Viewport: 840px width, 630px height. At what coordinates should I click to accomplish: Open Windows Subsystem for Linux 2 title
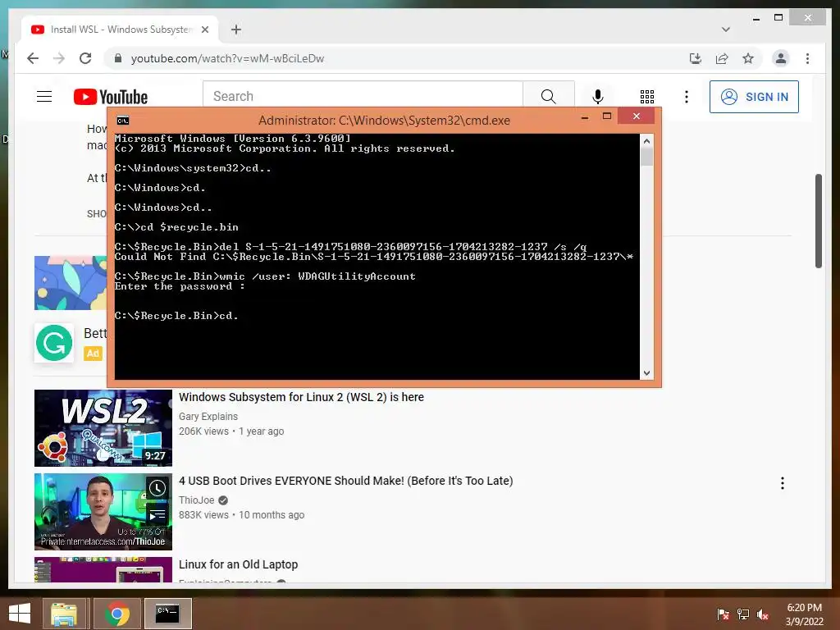301,397
